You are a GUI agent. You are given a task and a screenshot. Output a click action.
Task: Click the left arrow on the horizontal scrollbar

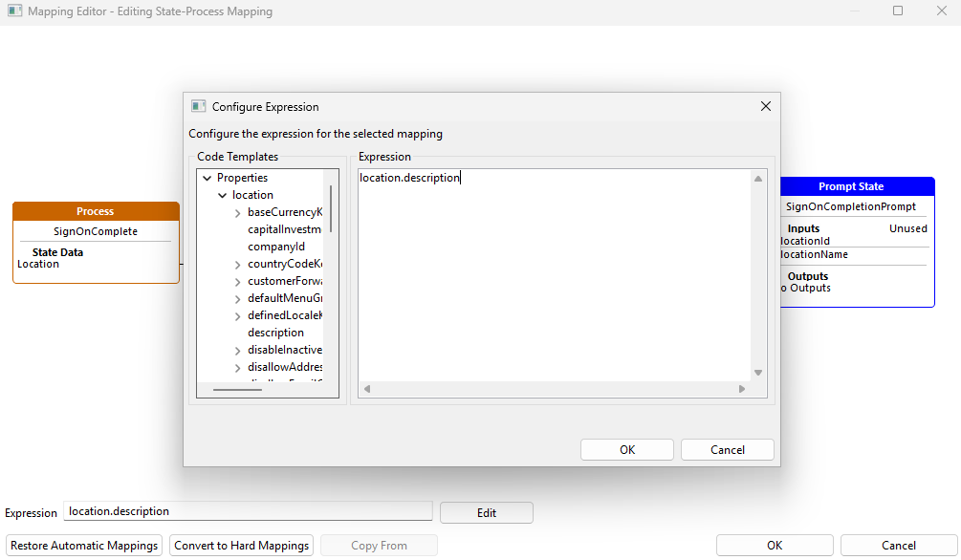tap(365, 388)
